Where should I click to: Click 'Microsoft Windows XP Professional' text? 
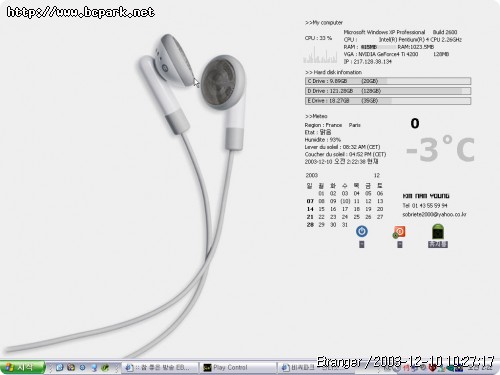(x=384, y=32)
